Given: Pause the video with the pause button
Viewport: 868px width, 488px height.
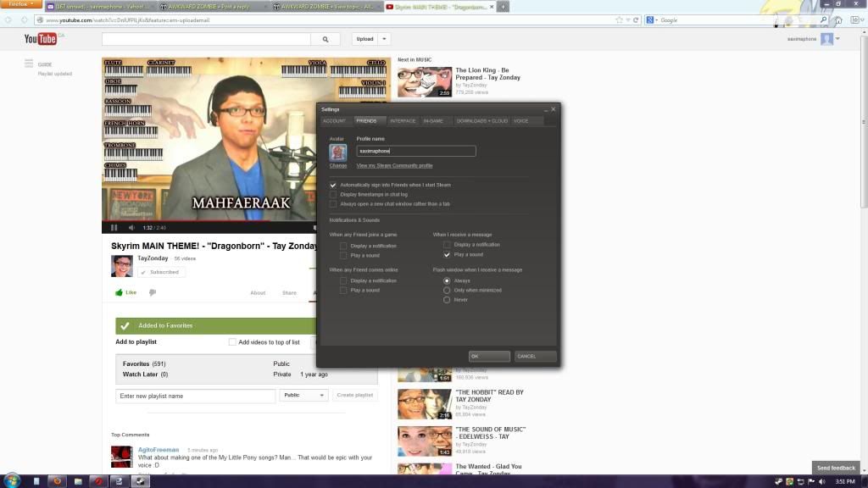Looking at the screenshot, I should pyautogui.click(x=114, y=227).
